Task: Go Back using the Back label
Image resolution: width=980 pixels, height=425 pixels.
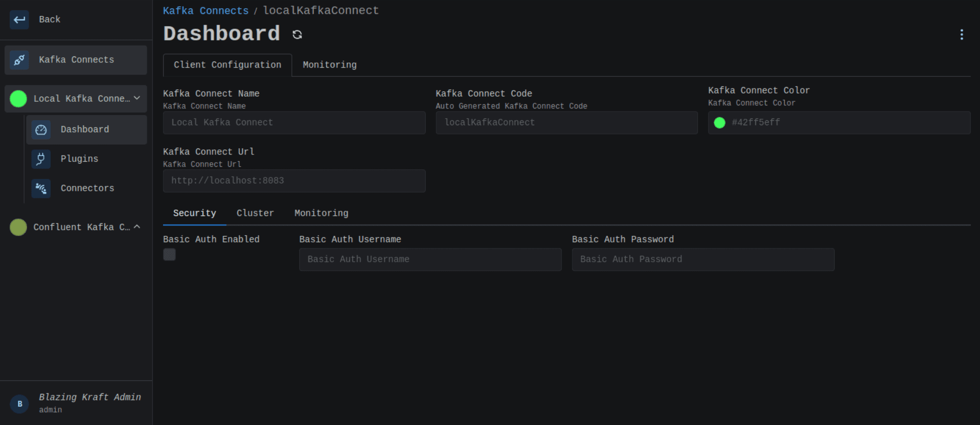Action: click(50, 19)
